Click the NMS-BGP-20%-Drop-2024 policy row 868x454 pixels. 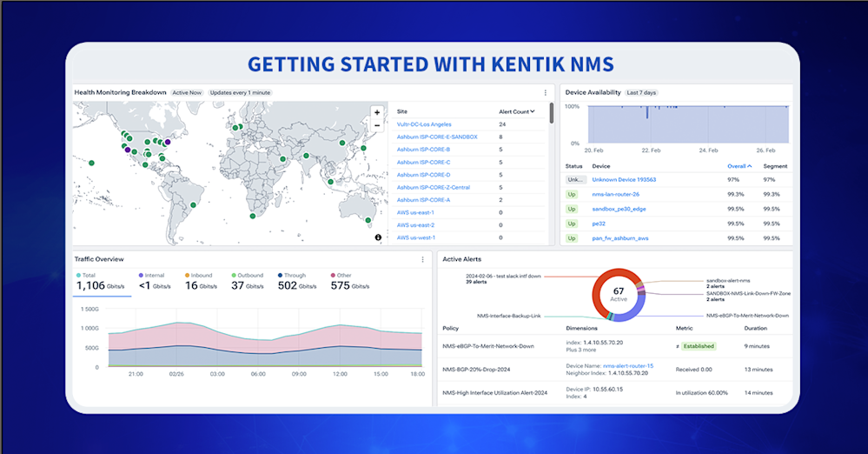coord(615,370)
